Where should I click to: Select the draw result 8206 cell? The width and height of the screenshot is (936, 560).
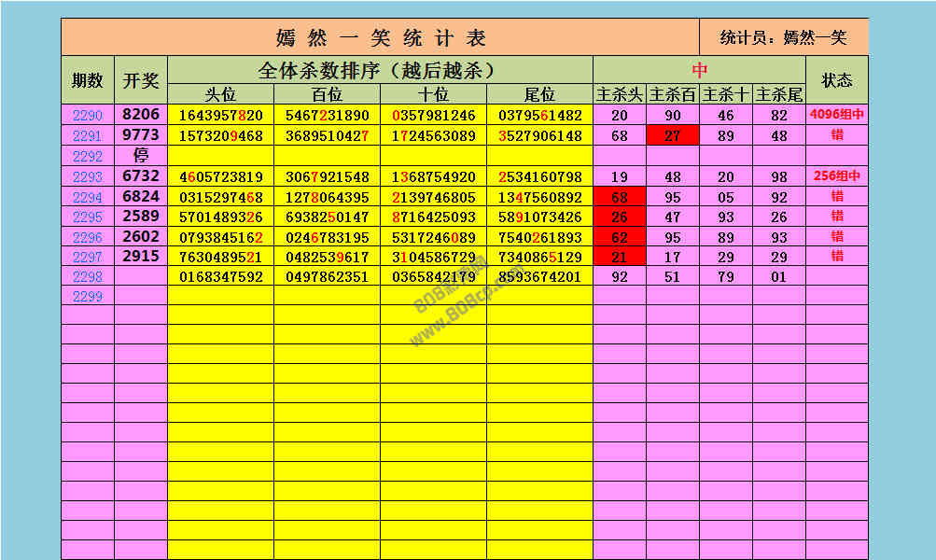141,115
